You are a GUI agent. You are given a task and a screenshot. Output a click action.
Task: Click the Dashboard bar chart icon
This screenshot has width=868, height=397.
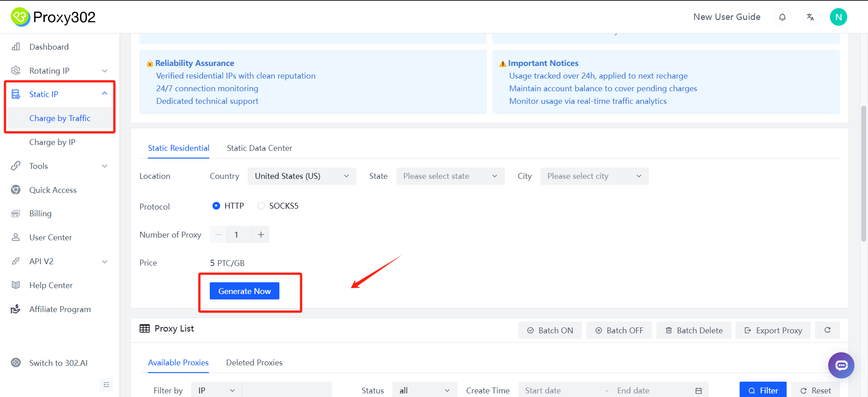[x=16, y=47]
